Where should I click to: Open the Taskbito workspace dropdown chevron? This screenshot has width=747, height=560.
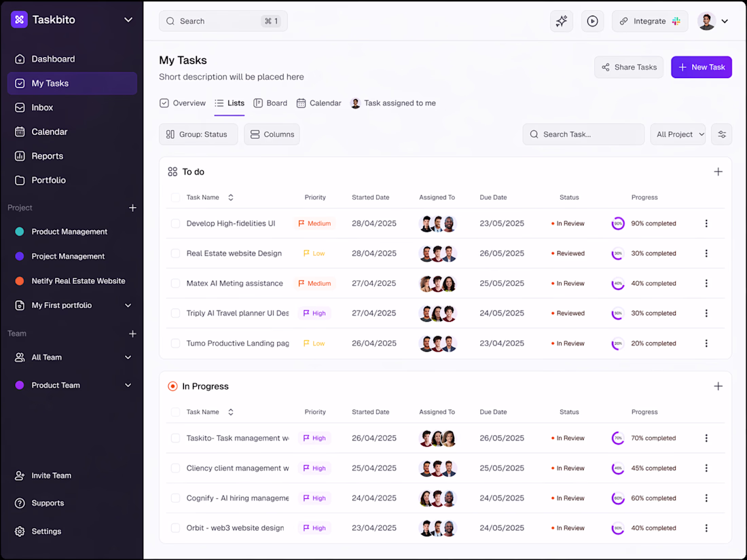point(128,20)
